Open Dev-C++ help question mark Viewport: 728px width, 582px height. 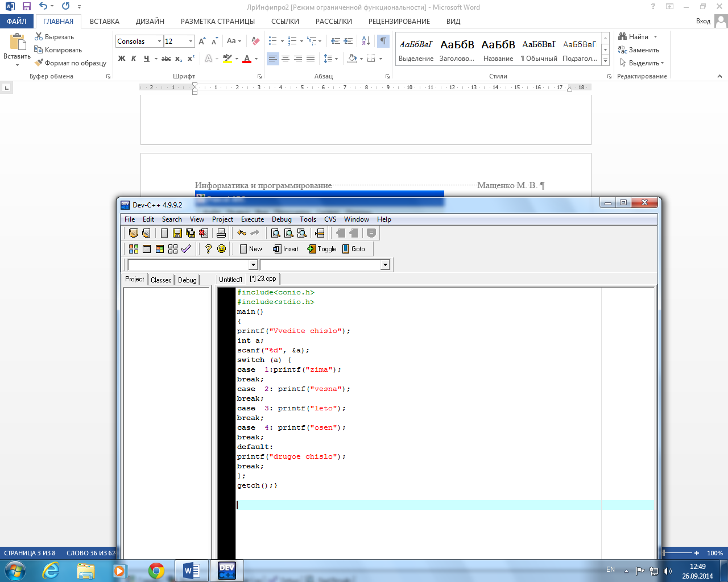pos(208,249)
